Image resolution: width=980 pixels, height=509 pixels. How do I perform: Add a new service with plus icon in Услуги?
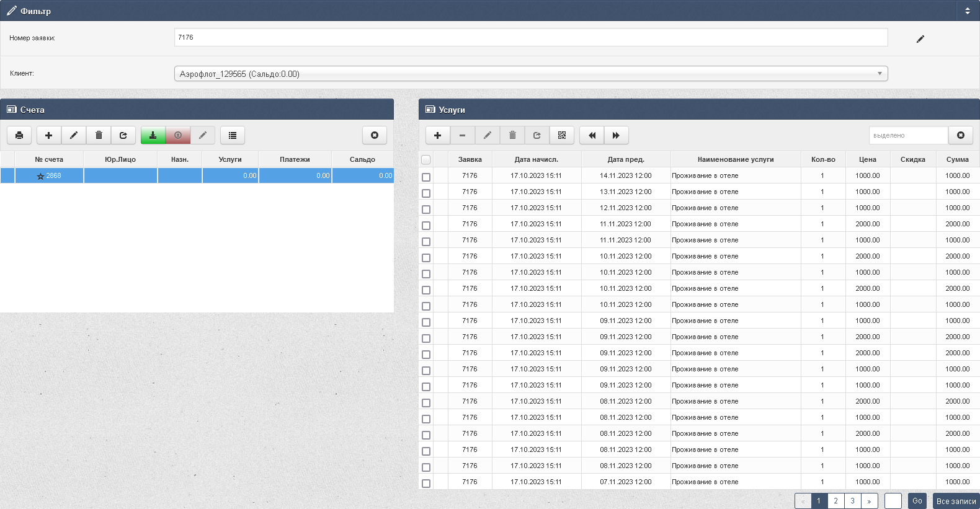[438, 135]
